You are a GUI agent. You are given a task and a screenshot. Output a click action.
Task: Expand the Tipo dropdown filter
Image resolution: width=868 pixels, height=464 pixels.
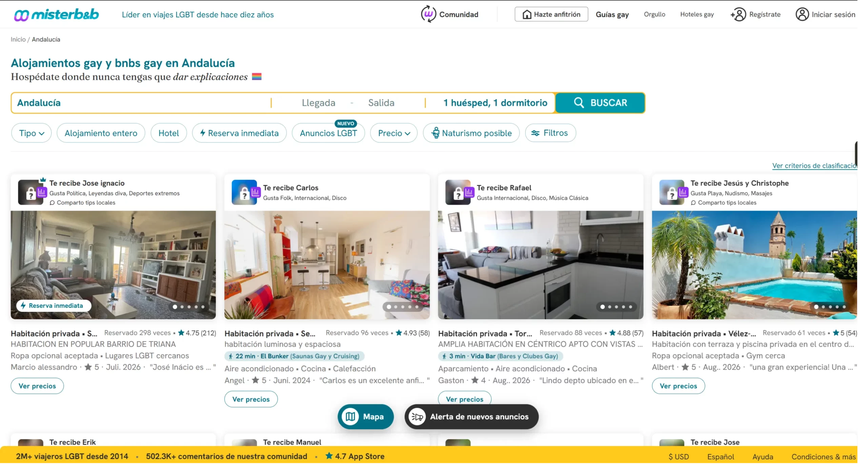click(31, 133)
